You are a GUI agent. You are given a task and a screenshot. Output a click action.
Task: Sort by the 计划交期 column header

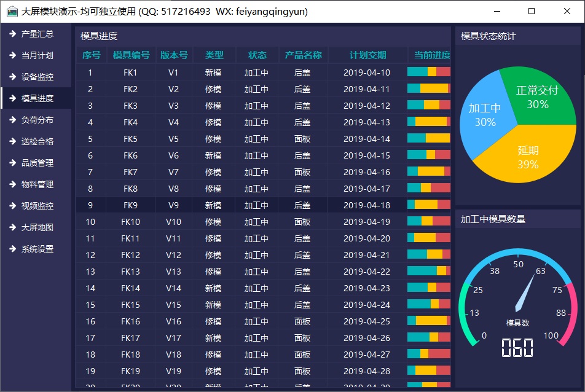pos(367,55)
